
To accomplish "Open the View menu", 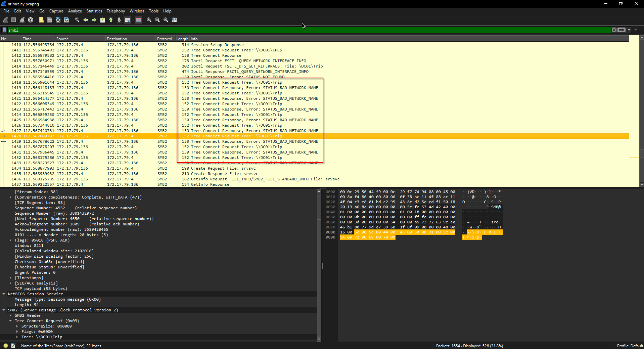I will [30, 11].
